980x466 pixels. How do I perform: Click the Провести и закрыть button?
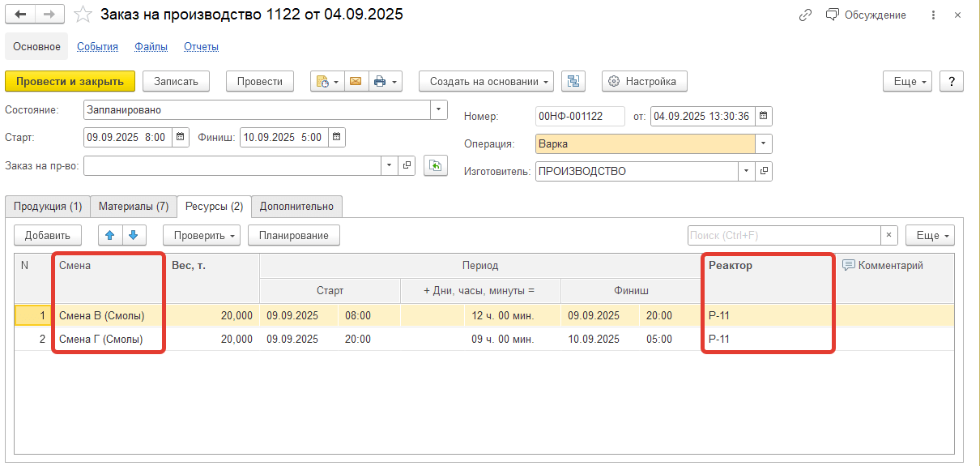pyautogui.click(x=70, y=81)
